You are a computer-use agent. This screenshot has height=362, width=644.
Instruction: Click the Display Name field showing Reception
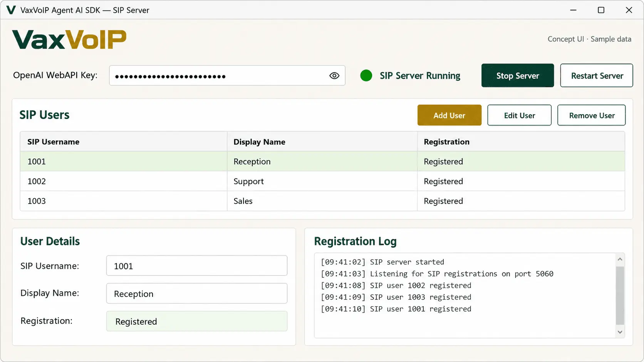click(x=197, y=293)
